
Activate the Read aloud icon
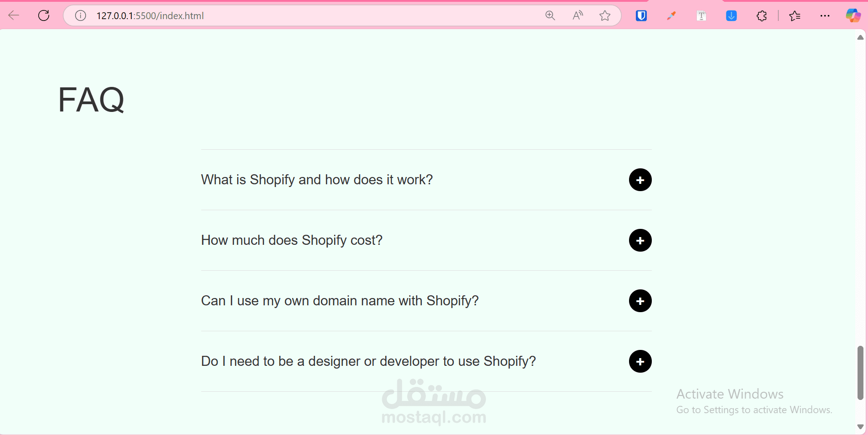coord(578,15)
